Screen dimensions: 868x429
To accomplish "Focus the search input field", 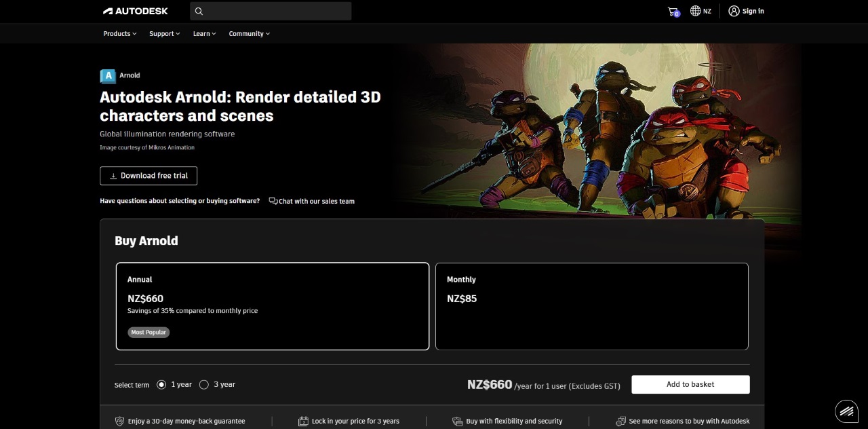I will point(271,11).
